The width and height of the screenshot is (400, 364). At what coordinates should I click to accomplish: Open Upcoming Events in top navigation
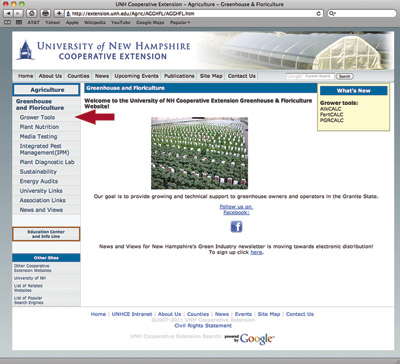point(136,76)
